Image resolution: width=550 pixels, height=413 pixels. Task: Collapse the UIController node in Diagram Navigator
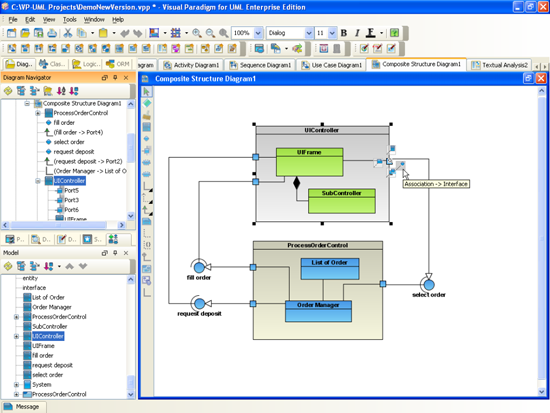coord(38,181)
